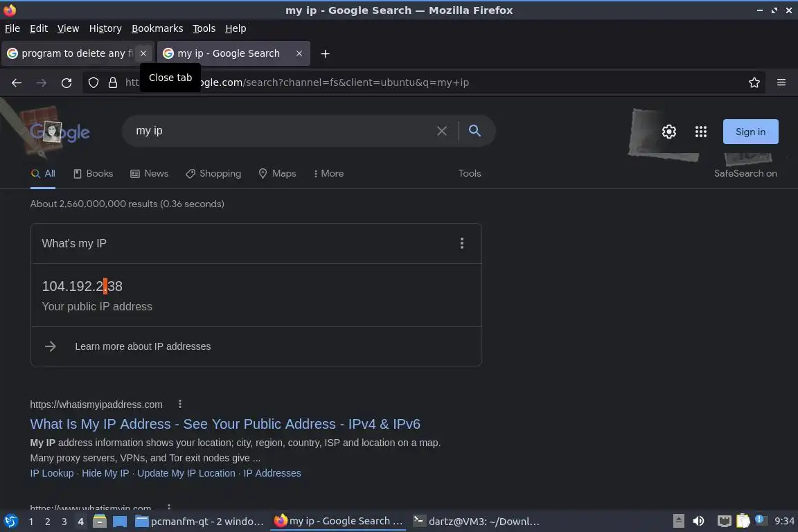This screenshot has height=532, width=798.
Task: Open the Help menu
Action: point(236,28)
